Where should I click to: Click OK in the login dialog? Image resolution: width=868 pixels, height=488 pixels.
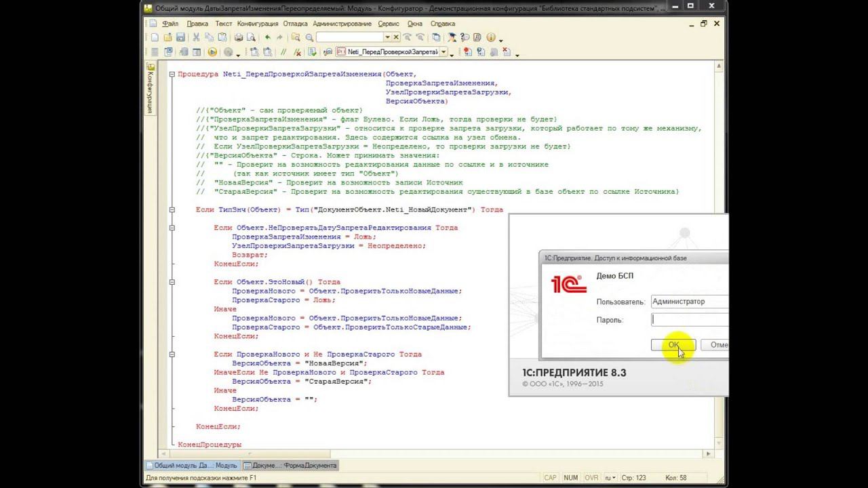click(673, 345)
